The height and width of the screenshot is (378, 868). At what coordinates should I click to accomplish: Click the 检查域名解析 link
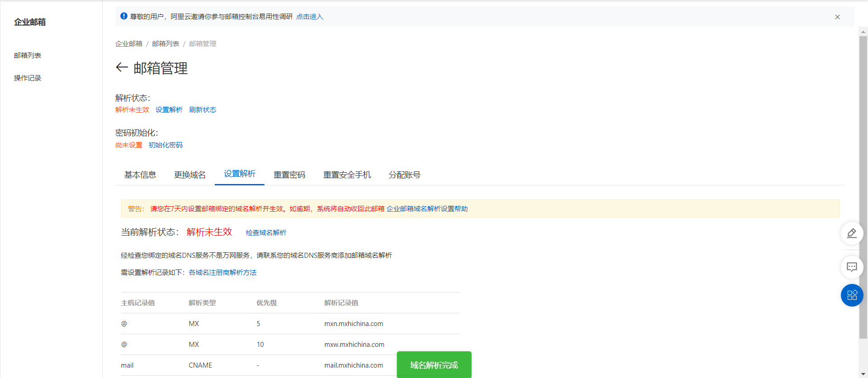pyautogui.click(x=266, y=233)
